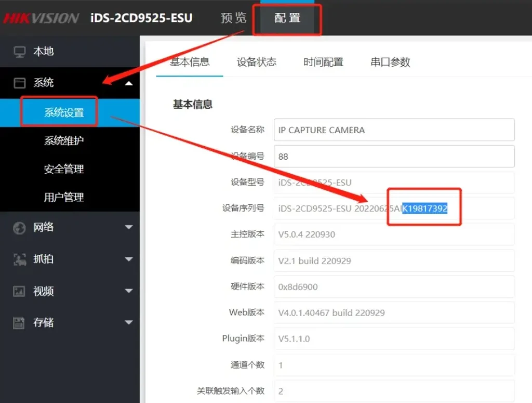Select the 抓拍 capture icon
The width and height of the screenshot is (532, 403).
(19, 259)
